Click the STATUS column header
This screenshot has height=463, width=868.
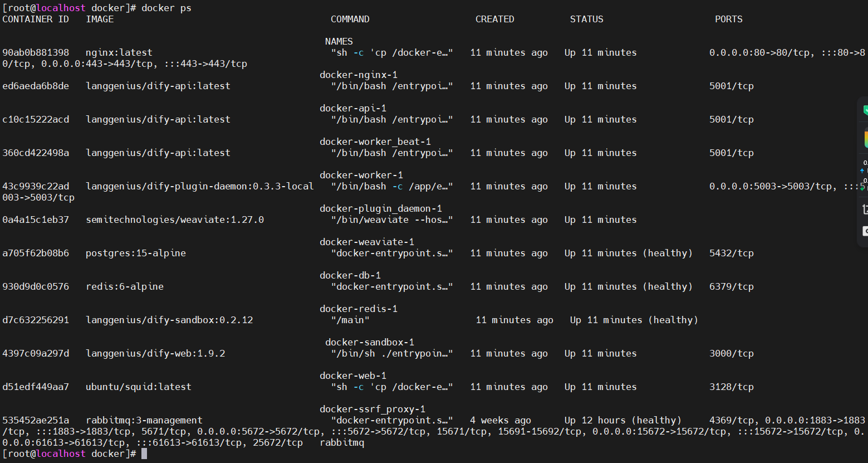587,19
